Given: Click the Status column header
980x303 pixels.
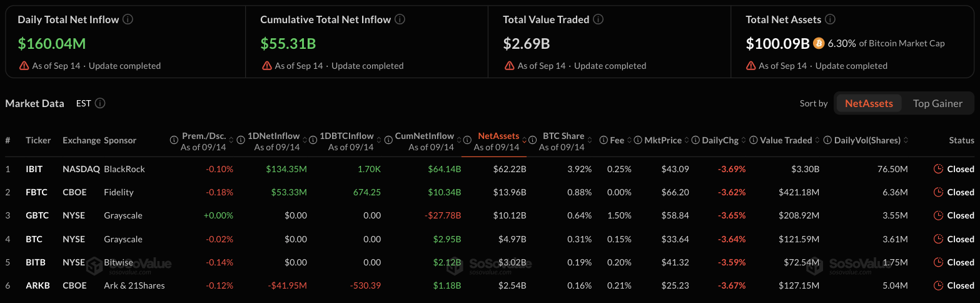Looking at the screenshot, I should tap(961, 140).
